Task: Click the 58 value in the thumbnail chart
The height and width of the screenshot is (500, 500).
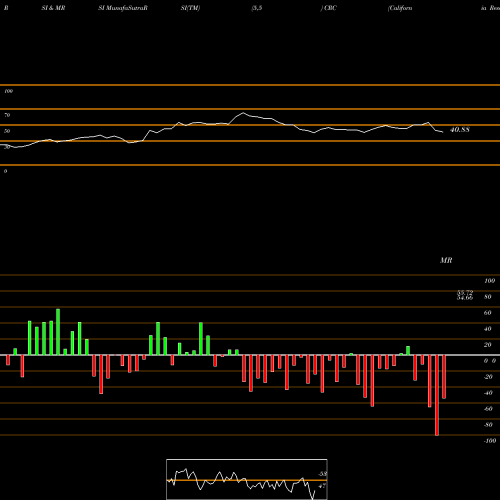Action: tap(323, 474)
